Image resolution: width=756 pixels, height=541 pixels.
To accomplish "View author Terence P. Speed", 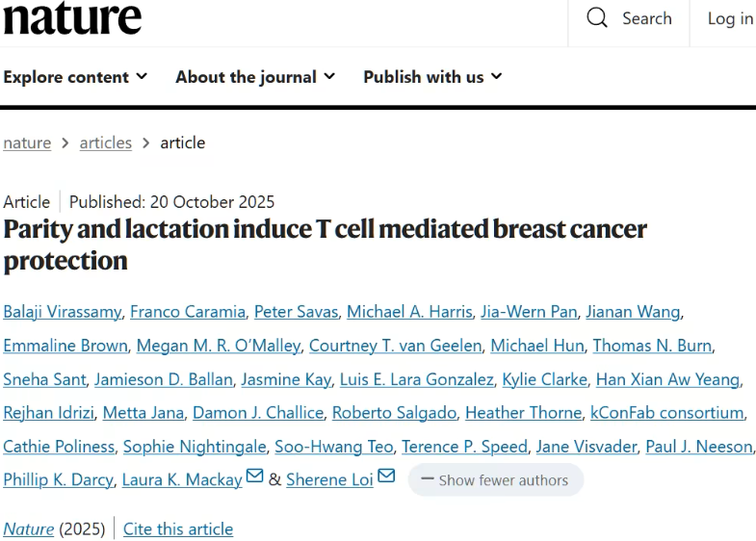I will coord(464,446).
